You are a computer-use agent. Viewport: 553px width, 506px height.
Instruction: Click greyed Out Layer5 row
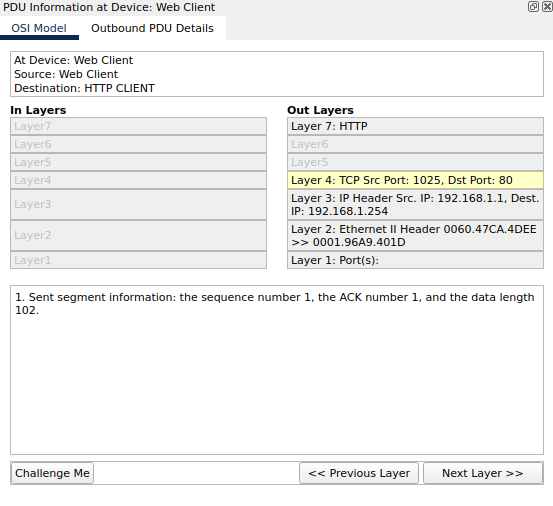click(x=415, y=162)
